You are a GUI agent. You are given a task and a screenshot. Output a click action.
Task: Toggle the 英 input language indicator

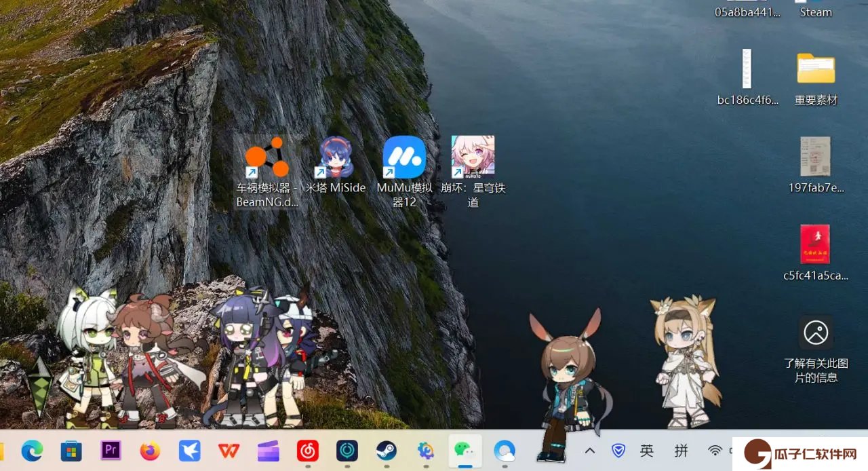[647, 451]
